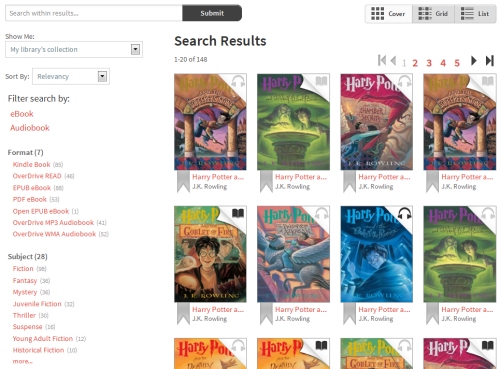Filter by OverDrive MP3 Audiobook format
This screenshot has height=369, width=500.
click(53, 223)
